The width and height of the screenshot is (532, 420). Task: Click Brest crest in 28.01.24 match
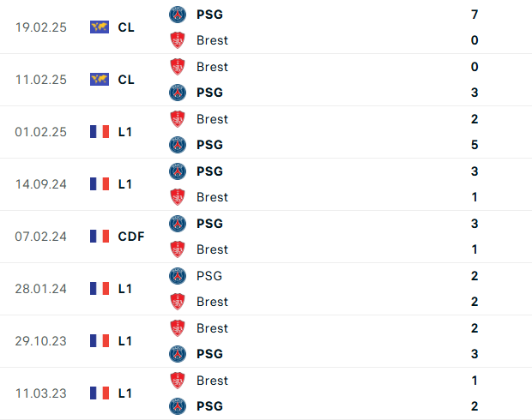[x=178, y=301]
